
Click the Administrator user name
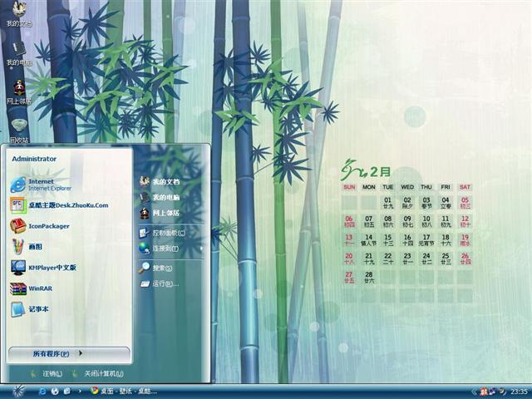click(34, 159)
